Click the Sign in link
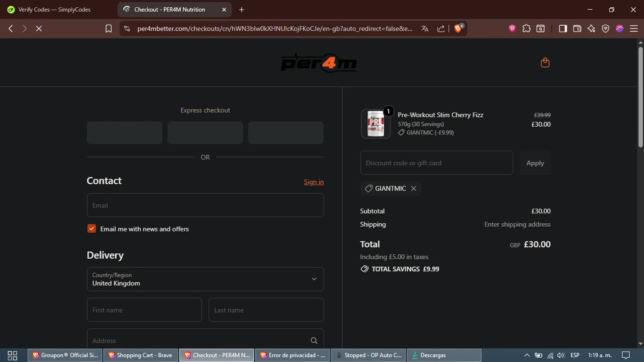The height and width of the screenshot is (362, 644). click(x=314, y=182)
